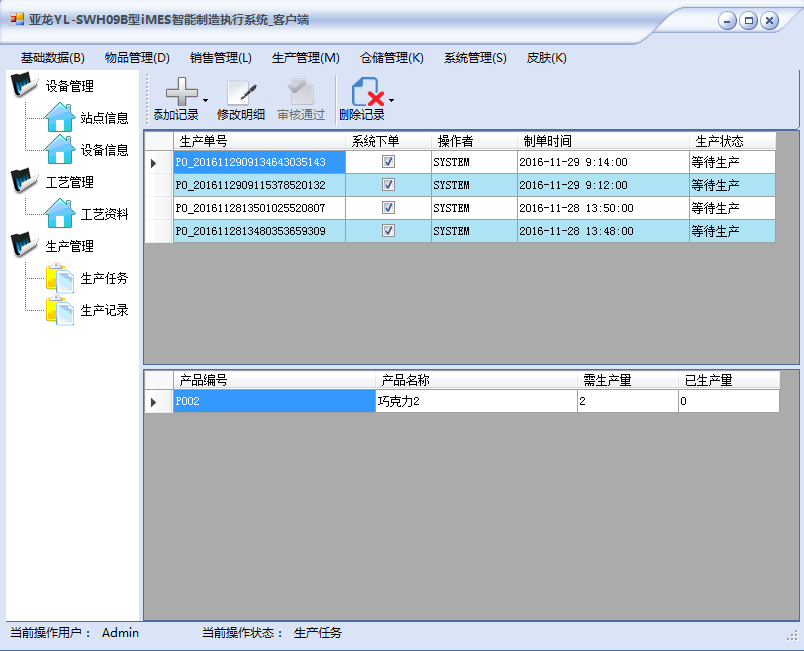This screenshot has height=651, width=804.
Task: Collapse the 设备管理 tree group
Action: click(23, 86)
